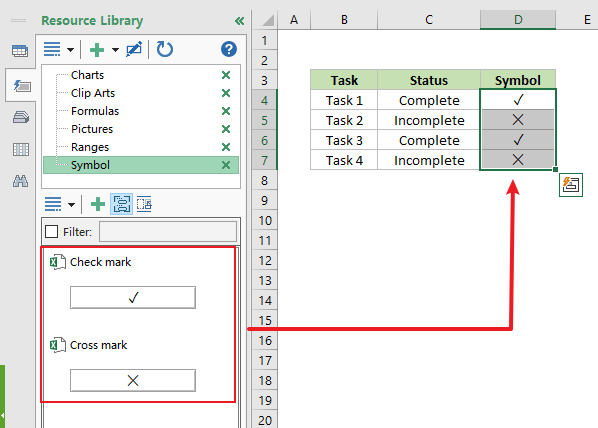This screenshot has height=428, width=598.
Task: Delete the Pictures group with its X
Action: 226,129
